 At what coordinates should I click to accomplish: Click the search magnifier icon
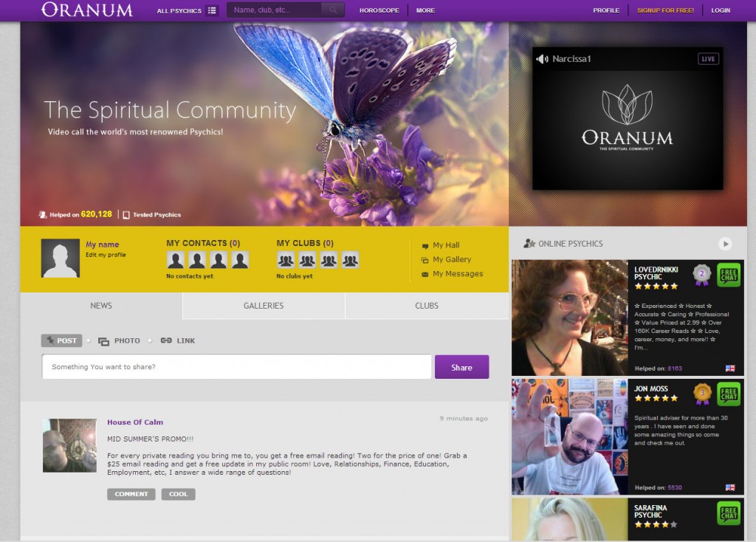[333, 10]
